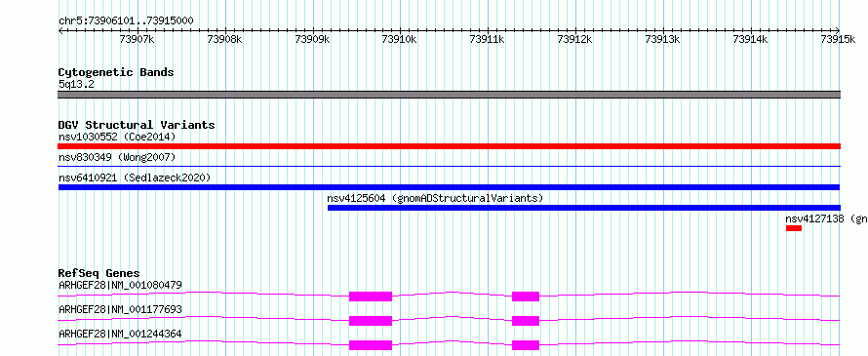This screenshot has width=868, height=356.
Task: Open transcript label ARHGEF28|NM_001244364
Action: pos(120,334)
